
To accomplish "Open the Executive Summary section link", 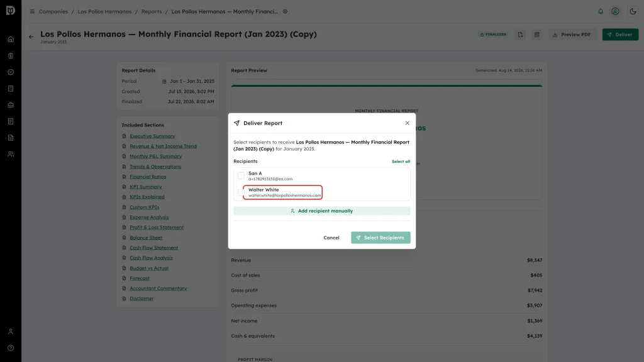I will [152, 136].
